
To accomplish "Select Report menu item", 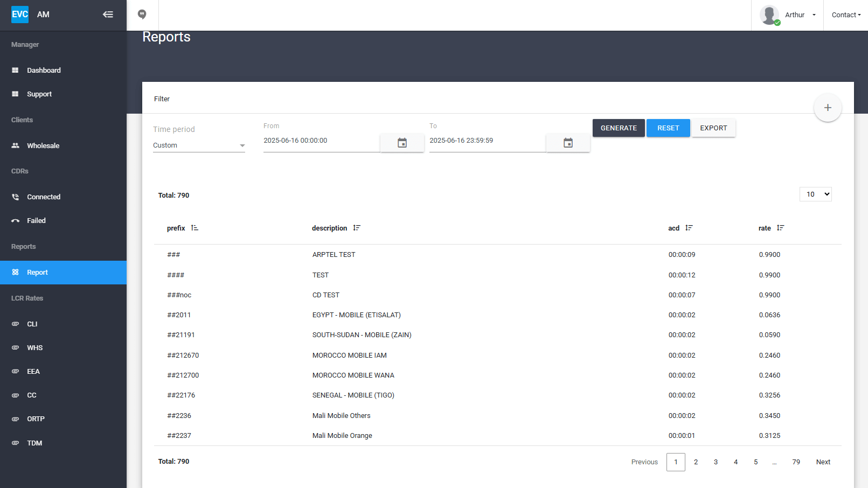I will click(63, 273).
